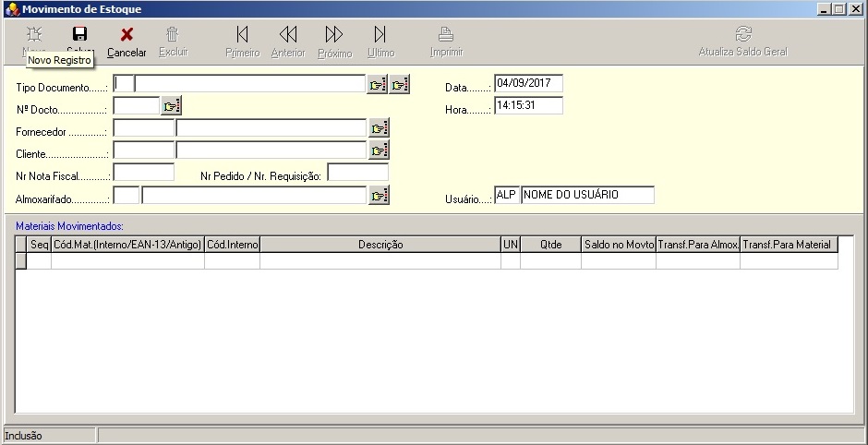Open the Cliente lookup button
The image size is (868, 445).
pos(378,150)
